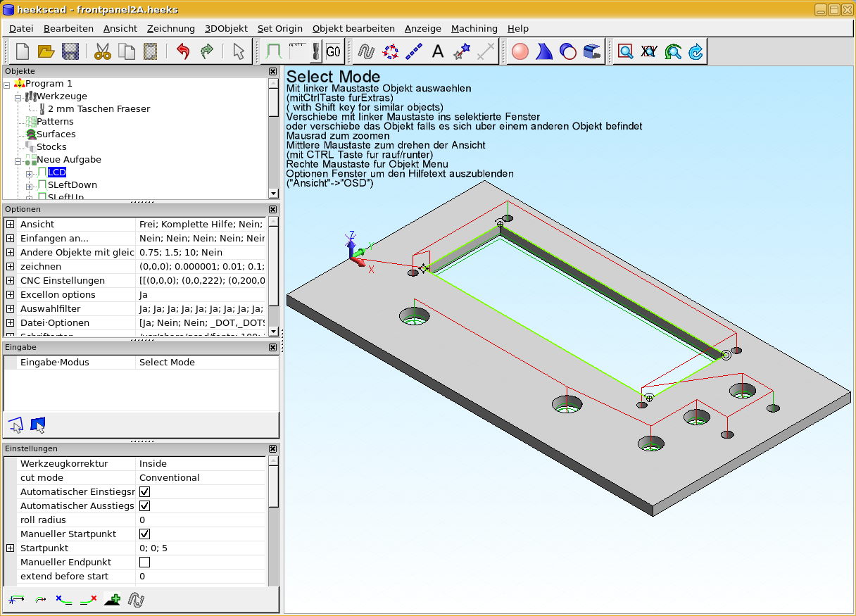Open the Machining menu
This screenshot has height=616, width=856.
point(474,29)
